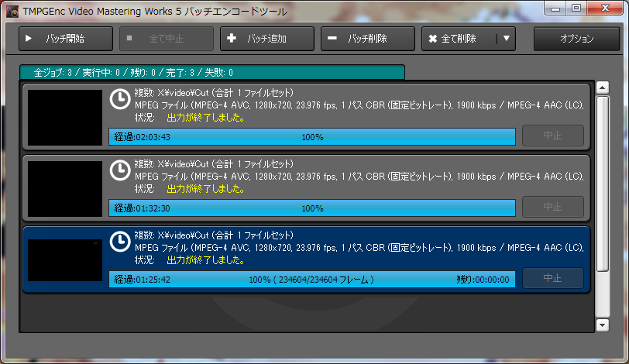Click 中止 button for the 02:03:43 job

click(x=553, y=136)
